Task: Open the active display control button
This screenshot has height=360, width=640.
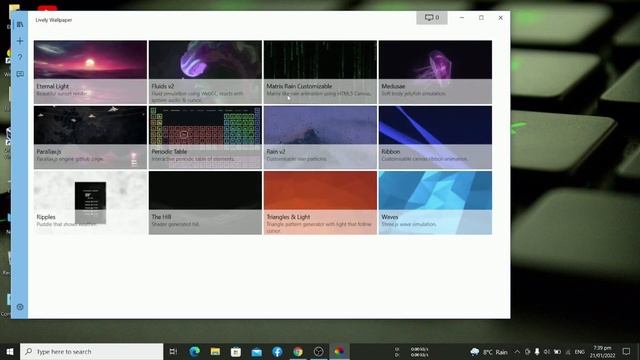Action: [x=432, y=18]
